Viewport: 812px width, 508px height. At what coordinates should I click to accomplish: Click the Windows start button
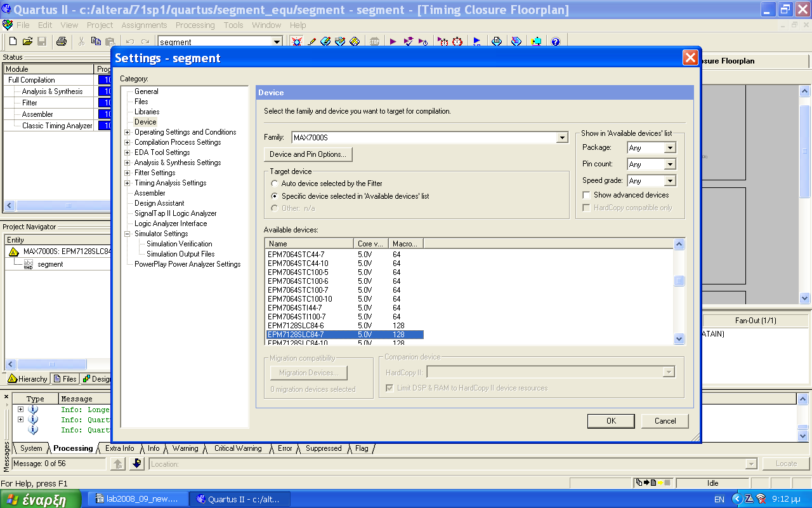click(41, 499)
